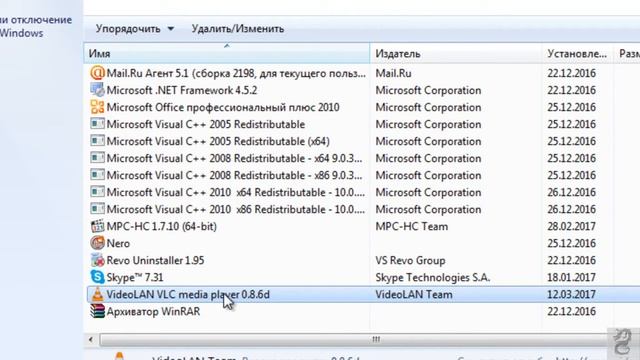Screen dimensions: 640x360
Task: Sort by the Установлено column header
Action: coord(578,53)
